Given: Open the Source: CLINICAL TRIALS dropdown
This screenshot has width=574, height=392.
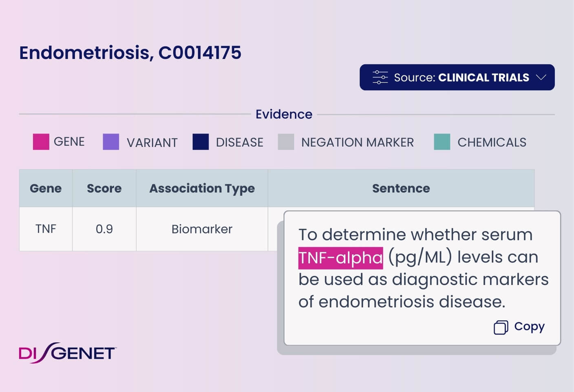Looking at the screenshot, I should pyautogui.click(x=457, y=77).
